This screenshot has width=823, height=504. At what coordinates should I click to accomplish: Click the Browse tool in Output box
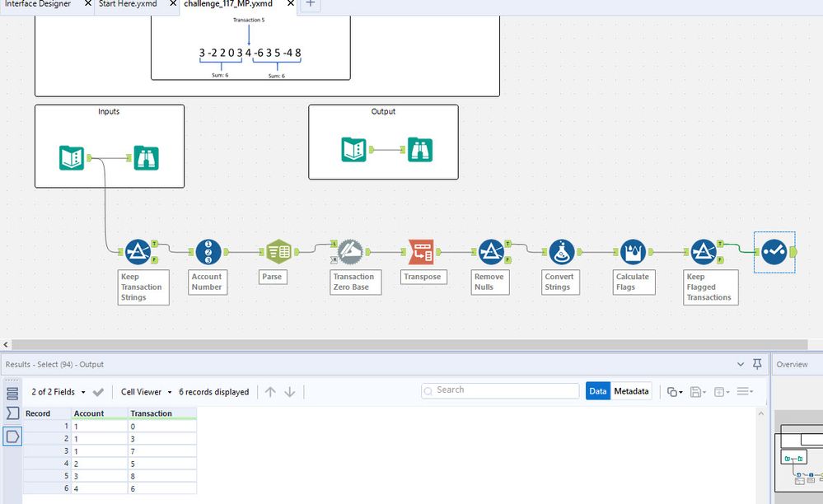pos(420,149)
